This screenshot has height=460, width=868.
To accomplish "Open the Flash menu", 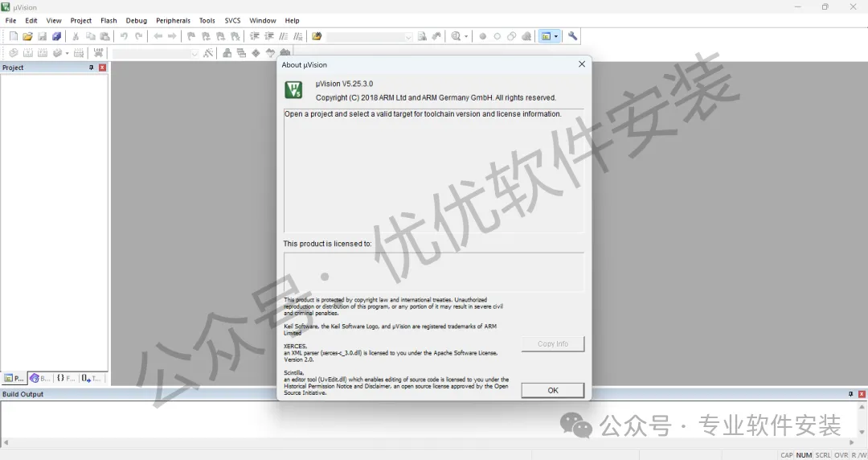I will coord(108,20).
